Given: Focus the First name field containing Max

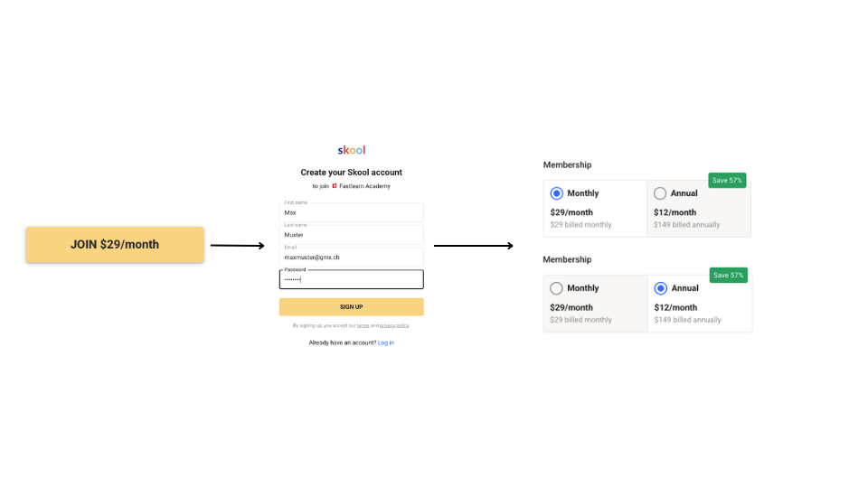Looking at the screenshot, I should point(351,213).
